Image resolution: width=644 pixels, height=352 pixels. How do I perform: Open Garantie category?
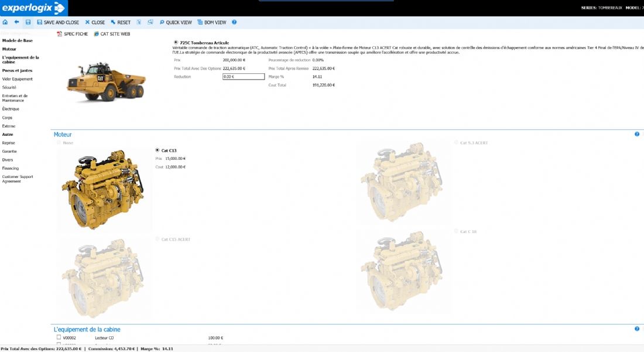9,152
